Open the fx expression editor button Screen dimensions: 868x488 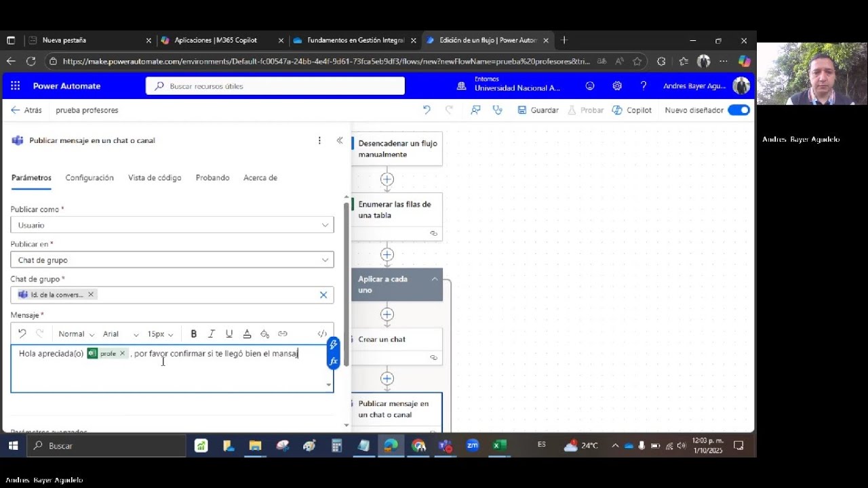point(333,361)
